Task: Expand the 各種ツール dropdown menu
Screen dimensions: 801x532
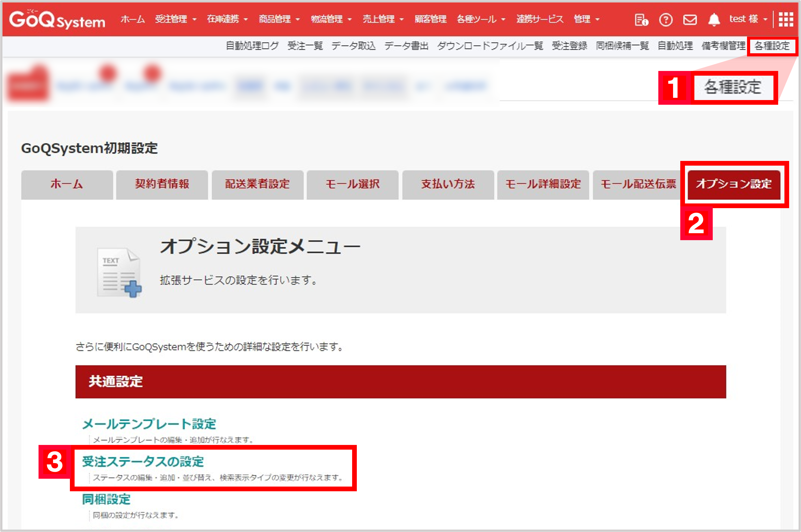Action: pos(481,19)
